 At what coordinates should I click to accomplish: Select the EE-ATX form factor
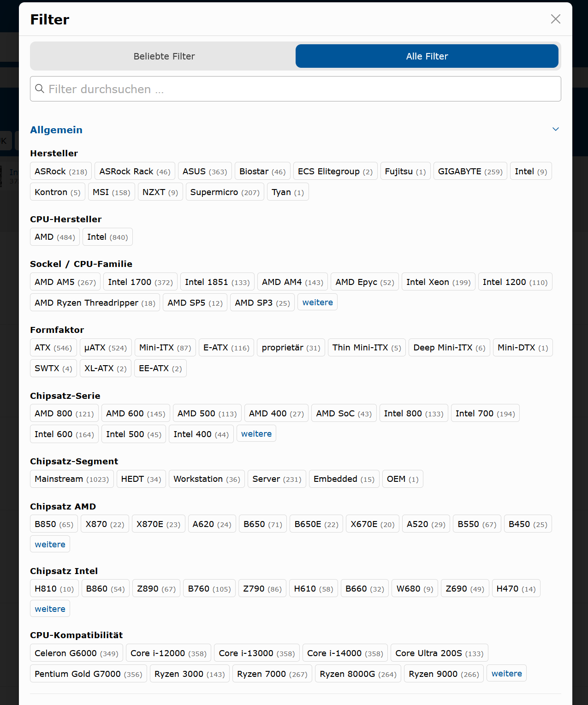pyautogui.click(x=160, y=368)
